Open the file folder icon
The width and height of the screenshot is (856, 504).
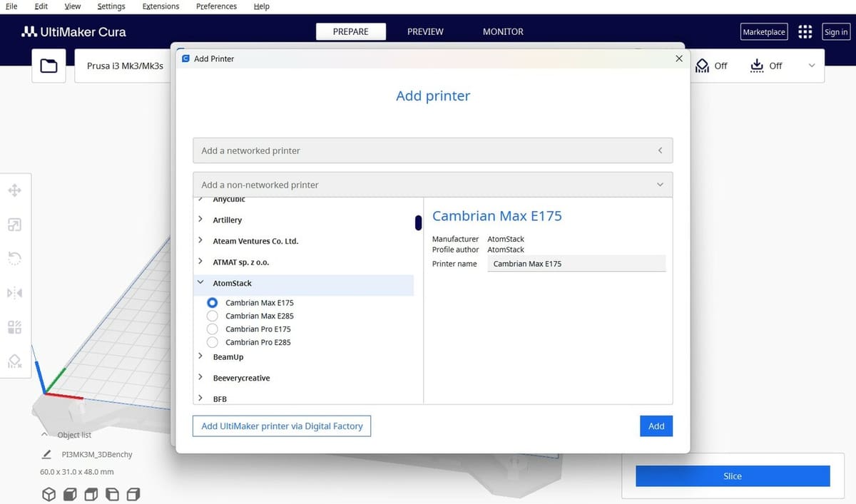49,66
